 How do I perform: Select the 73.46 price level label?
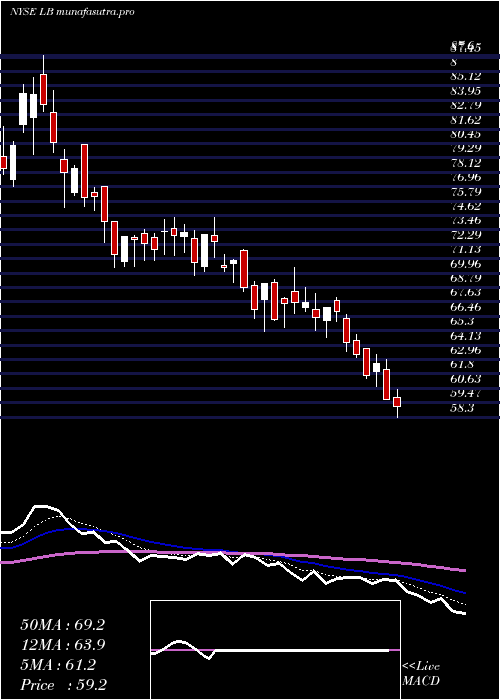tap(466, 220)
